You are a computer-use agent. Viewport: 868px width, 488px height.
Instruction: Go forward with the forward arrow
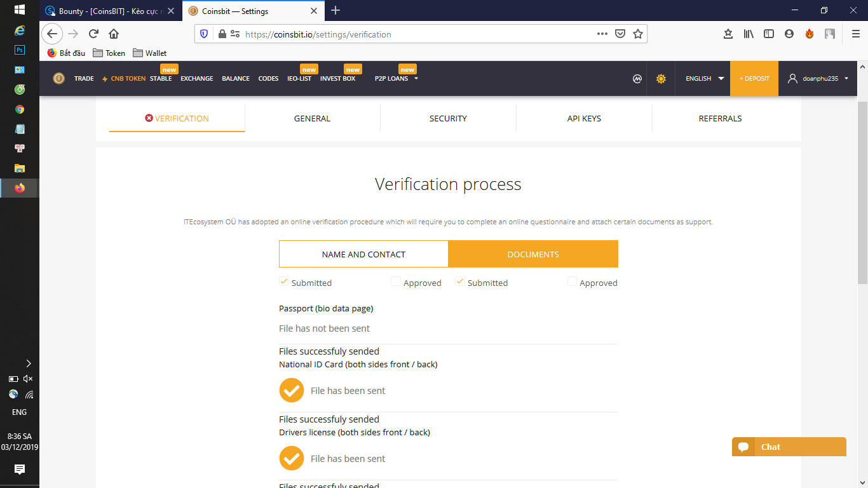73,34
